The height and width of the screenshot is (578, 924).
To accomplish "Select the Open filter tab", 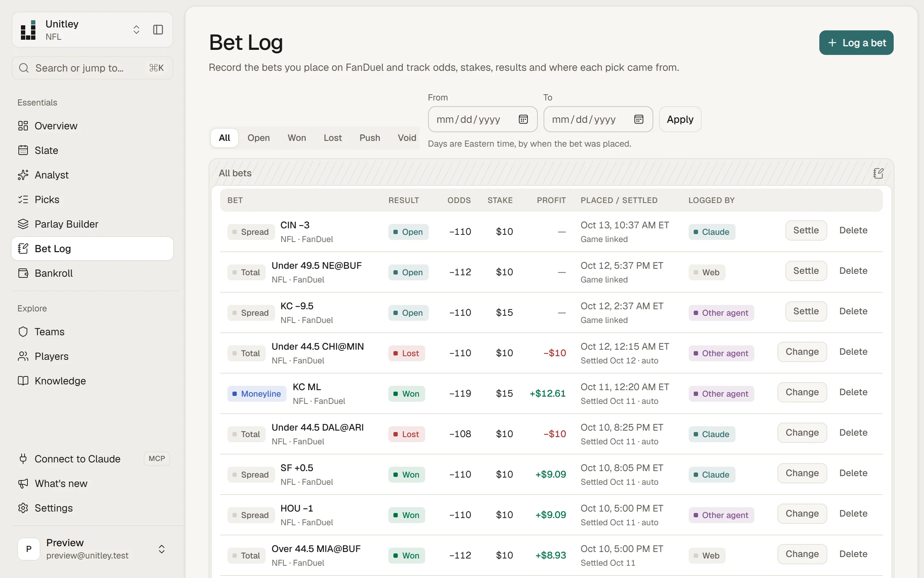I will (x=258, y=138).
